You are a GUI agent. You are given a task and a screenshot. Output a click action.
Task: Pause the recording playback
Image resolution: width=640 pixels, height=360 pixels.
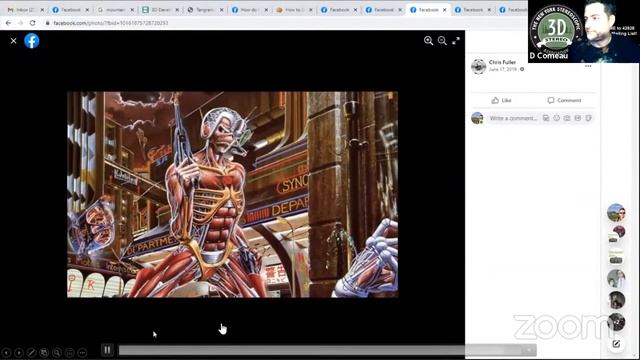[107, 350]
